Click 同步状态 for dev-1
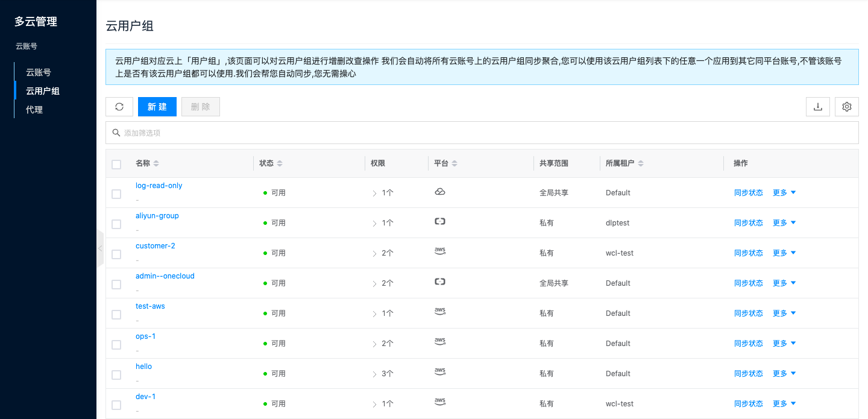This screenshot has width=868, height=419. point(749,404)
